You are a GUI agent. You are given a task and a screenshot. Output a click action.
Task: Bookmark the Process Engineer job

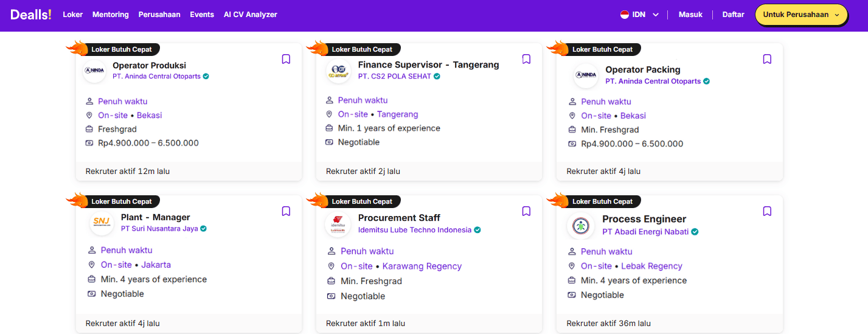(x=767, y=211)
